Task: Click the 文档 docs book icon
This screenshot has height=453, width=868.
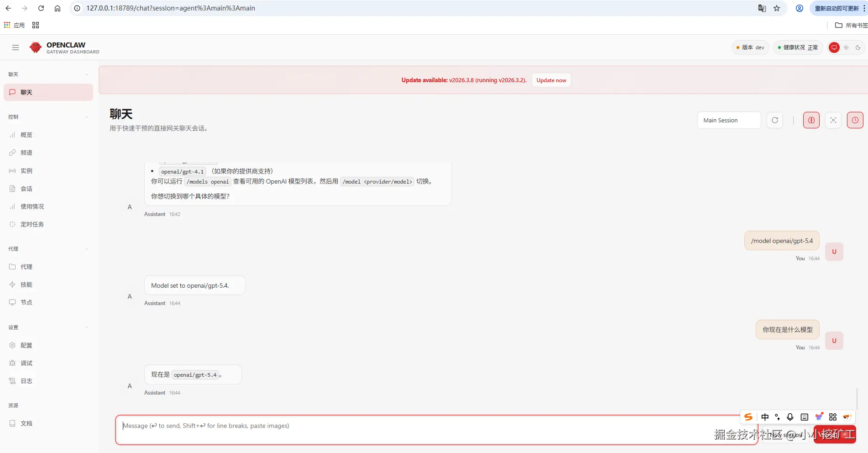Action: tap(12, 423)
